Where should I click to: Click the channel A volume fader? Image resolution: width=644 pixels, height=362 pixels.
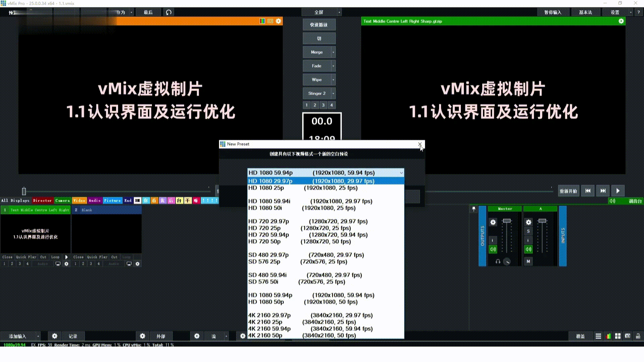pos(542,221)
